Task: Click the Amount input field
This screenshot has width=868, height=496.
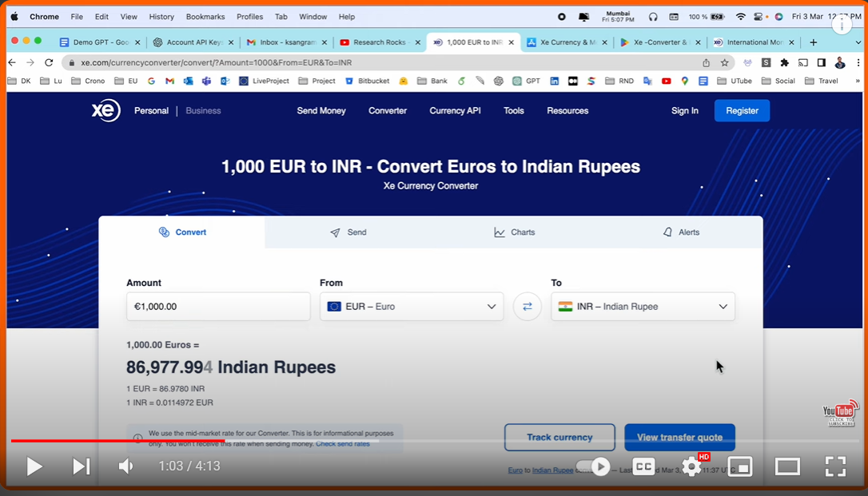Action: point(218,307)
